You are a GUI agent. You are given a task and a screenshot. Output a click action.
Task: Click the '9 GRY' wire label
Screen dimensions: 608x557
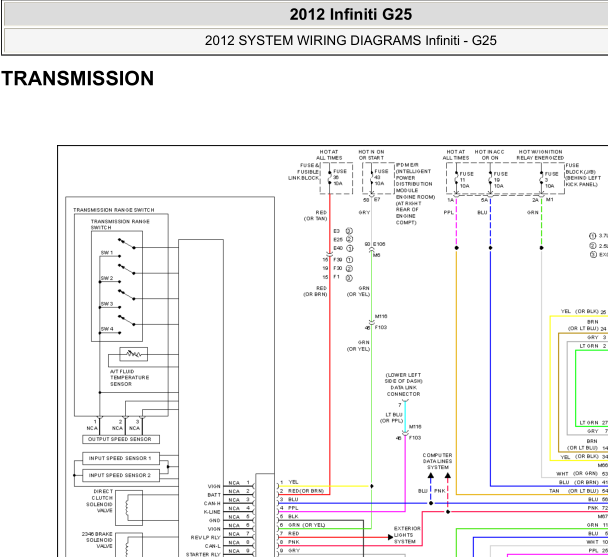[290, 551]
